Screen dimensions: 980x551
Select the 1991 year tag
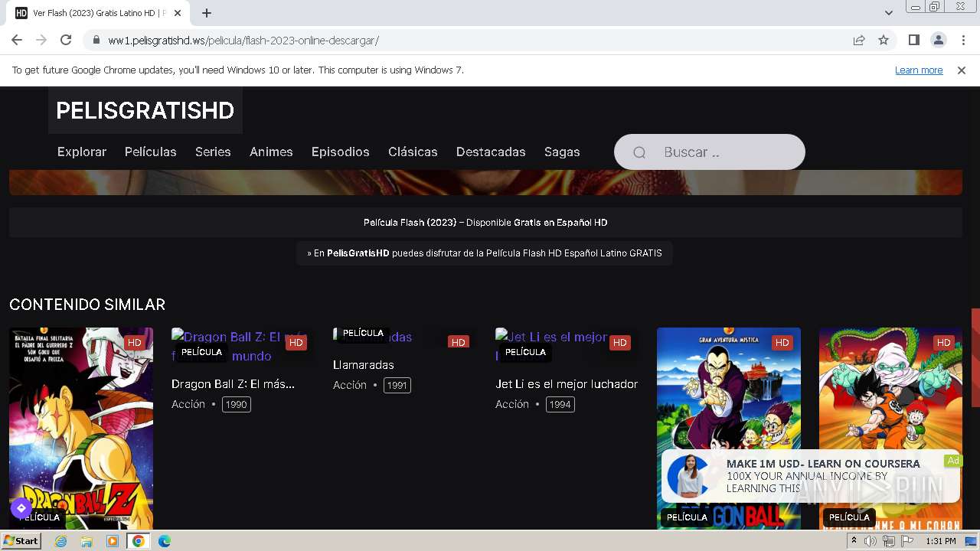coord(397,385)
